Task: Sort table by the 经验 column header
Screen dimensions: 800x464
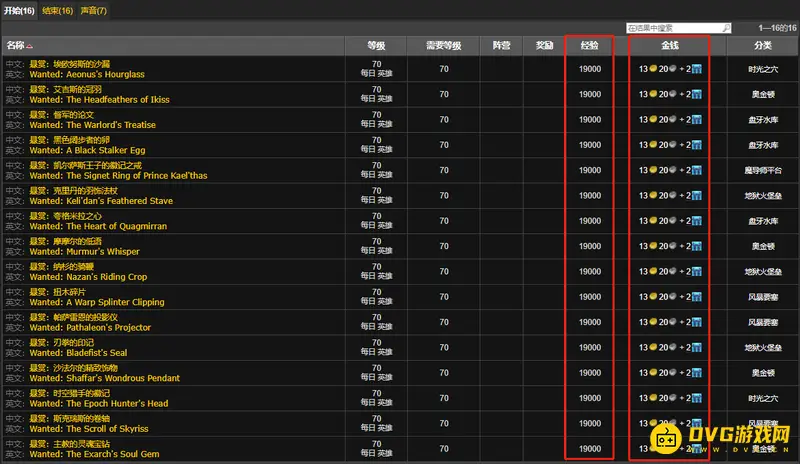Action: click(589, 46)
